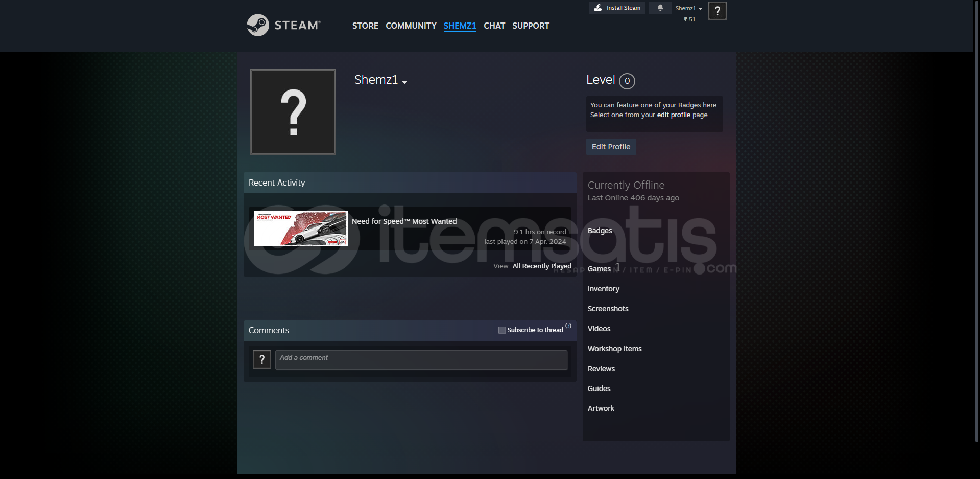Click the Edit Profile button
Screen dimensions: 980x479
point(611,147)
